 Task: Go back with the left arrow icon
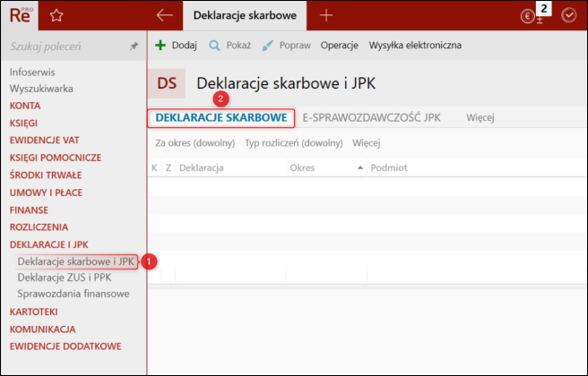pos(165,15)
